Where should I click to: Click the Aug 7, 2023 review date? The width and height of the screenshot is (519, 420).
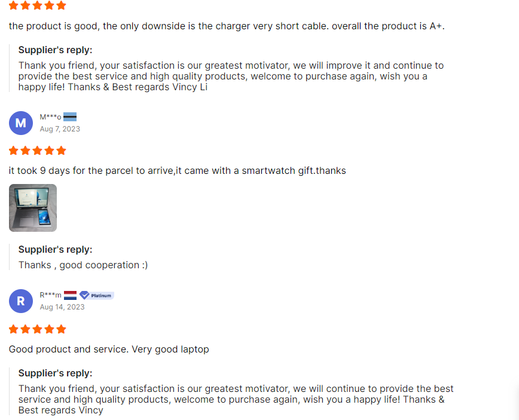(x=60, y=129)
